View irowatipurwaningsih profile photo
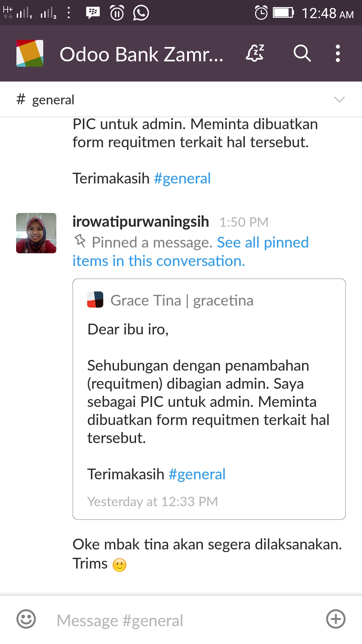Viewport: 362px width, 644px height. (x=36, y=233)
